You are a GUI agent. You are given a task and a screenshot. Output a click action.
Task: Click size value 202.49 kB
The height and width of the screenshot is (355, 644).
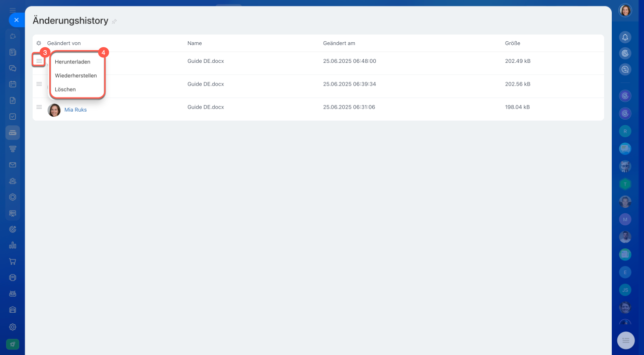pyautogui.click(x=518, y=61)
